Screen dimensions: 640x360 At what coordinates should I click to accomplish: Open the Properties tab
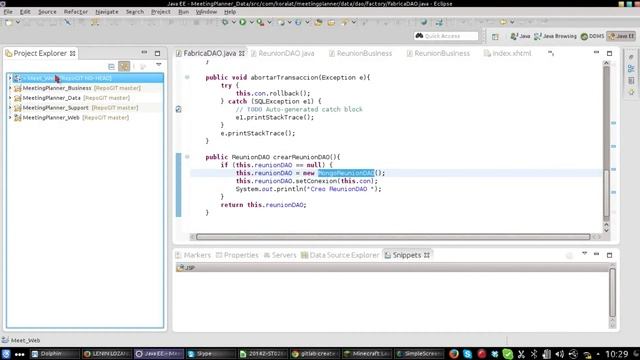click(237, 255)
